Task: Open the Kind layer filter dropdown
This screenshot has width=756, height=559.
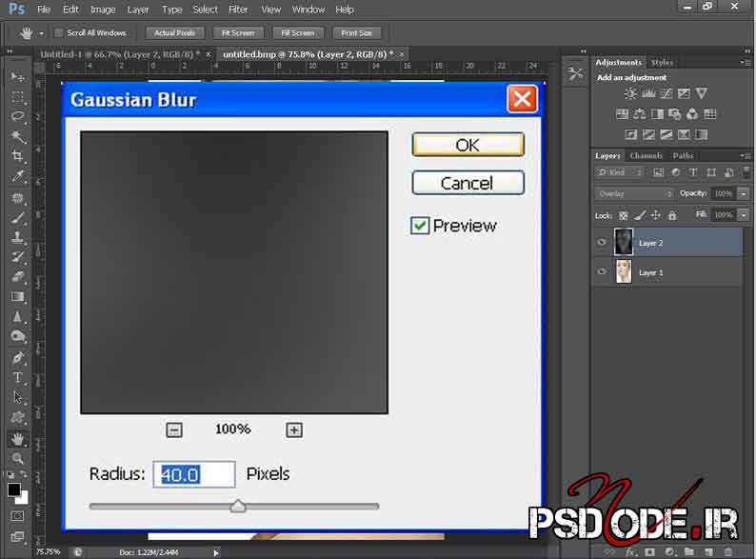Action: click(x=620, y=172)
